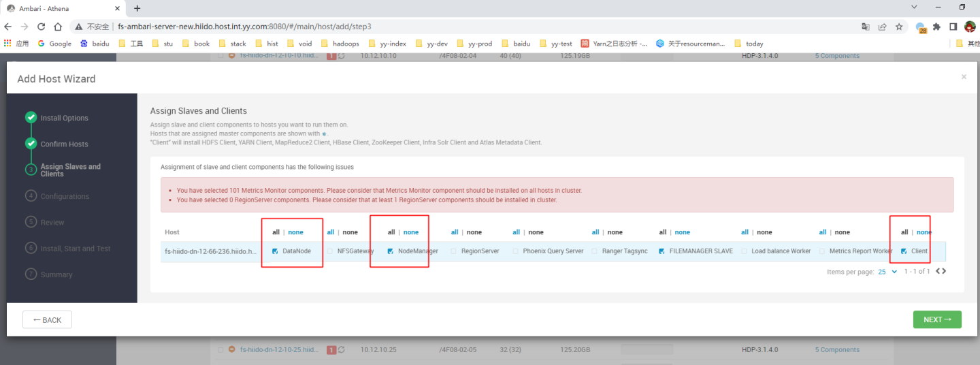Check the NFSGateway checkbox

pyautogui.click(x=330, y=251)
